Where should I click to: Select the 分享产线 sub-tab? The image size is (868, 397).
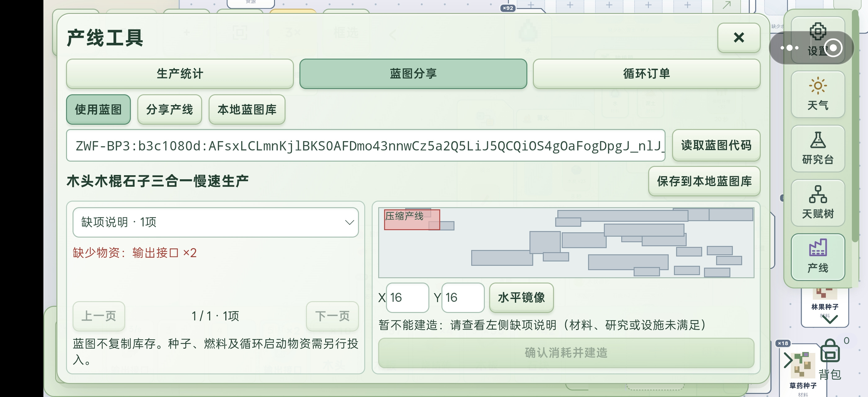click(x=170, y=109)
